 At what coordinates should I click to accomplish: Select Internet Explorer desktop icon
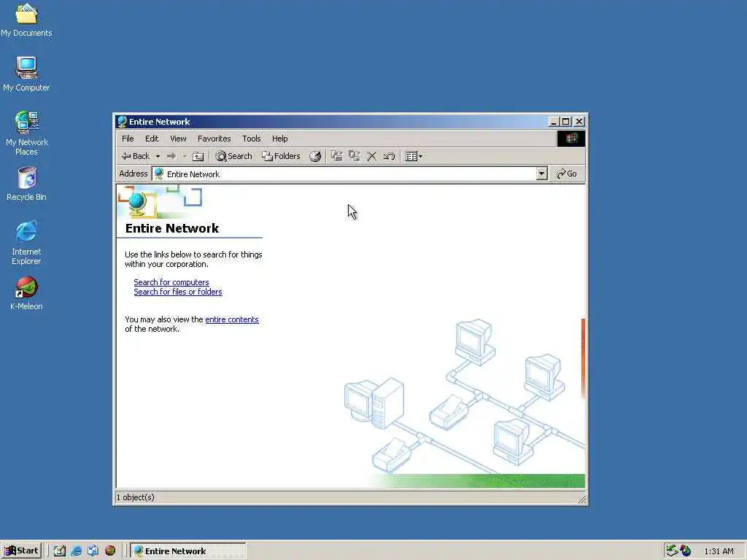tap(26, 242)
